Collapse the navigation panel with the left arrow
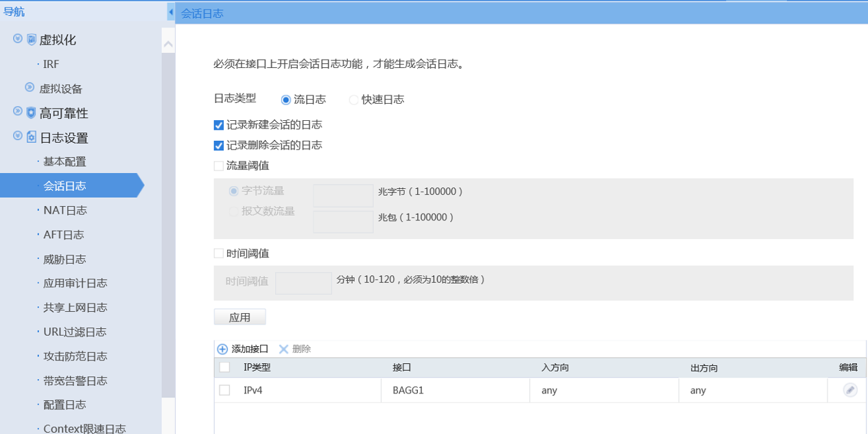The image size is (868, 434). pos(170,12)
